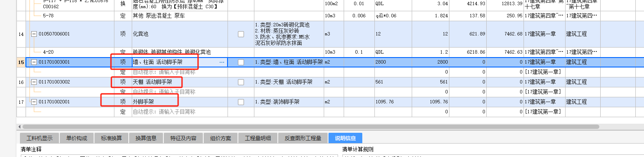Image resolution: width=644 pixels, height=157 pixels.
Task: Switch to the 工料机显示 tab
Action: pyautogui.click(x=40, y=138)
